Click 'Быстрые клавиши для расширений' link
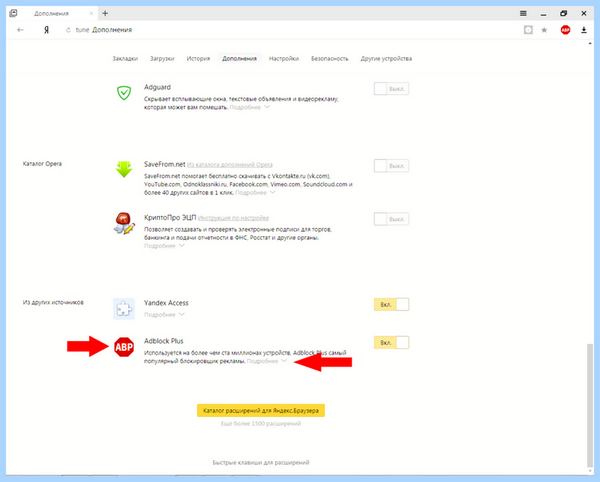Viewport: 600px width, 482px height. [261, 462]
